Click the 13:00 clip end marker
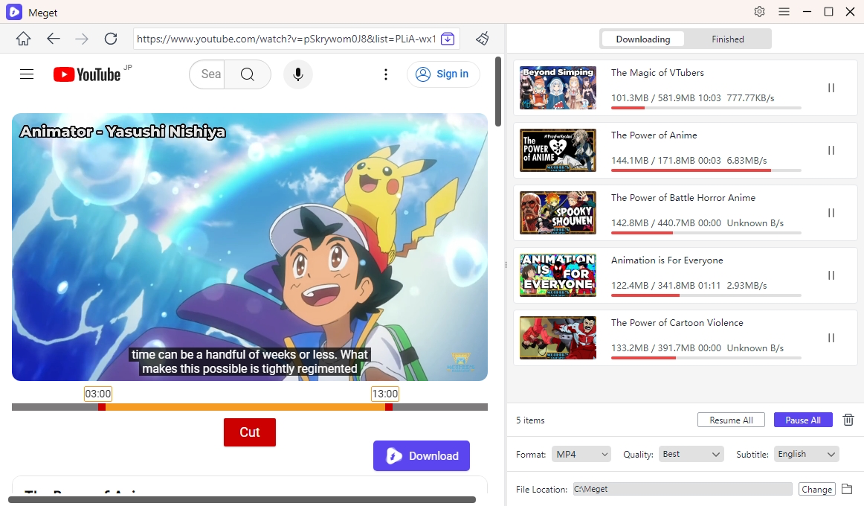Viewport: 864px width, 506px height. coord(385,394)
